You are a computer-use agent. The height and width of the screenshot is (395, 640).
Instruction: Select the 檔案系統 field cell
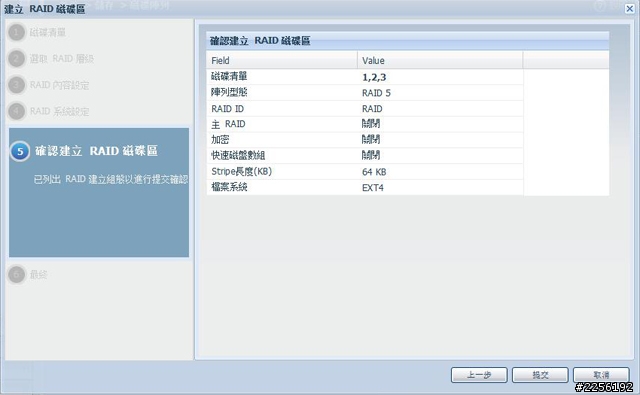[282, 187]
